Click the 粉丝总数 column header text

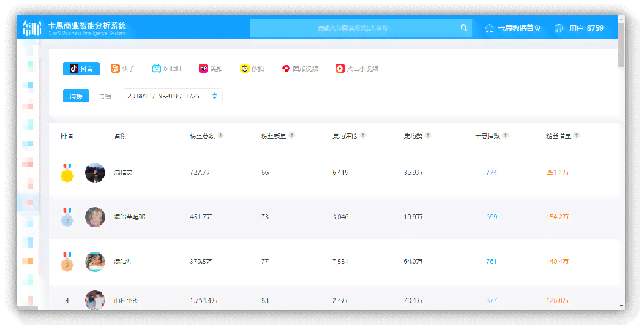[x=203, y=136]
